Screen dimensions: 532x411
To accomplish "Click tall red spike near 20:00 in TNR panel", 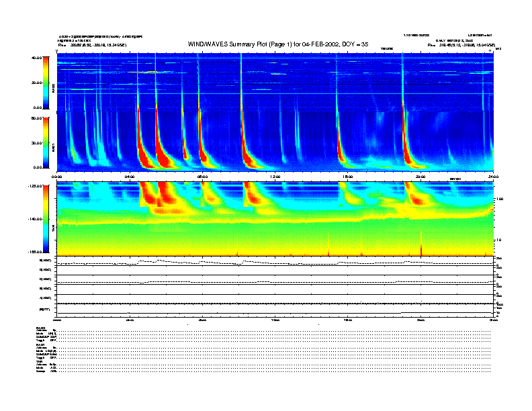I will coord(421,244).
